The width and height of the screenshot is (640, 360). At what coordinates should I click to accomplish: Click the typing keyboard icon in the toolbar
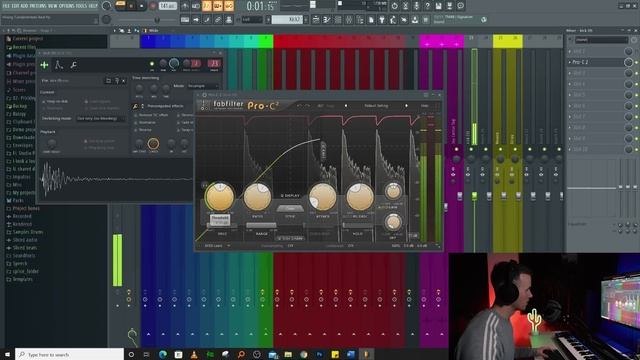[x=185, y=20]
